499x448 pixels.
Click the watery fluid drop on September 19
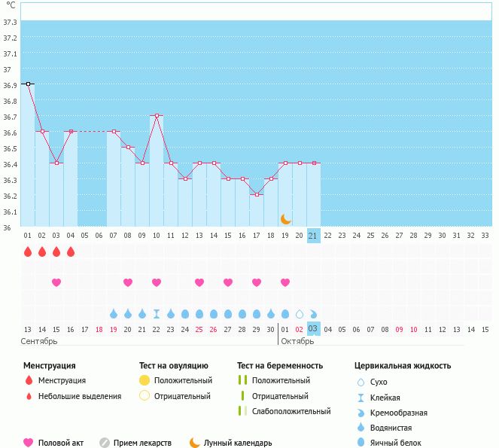click(x=114, y=314)
